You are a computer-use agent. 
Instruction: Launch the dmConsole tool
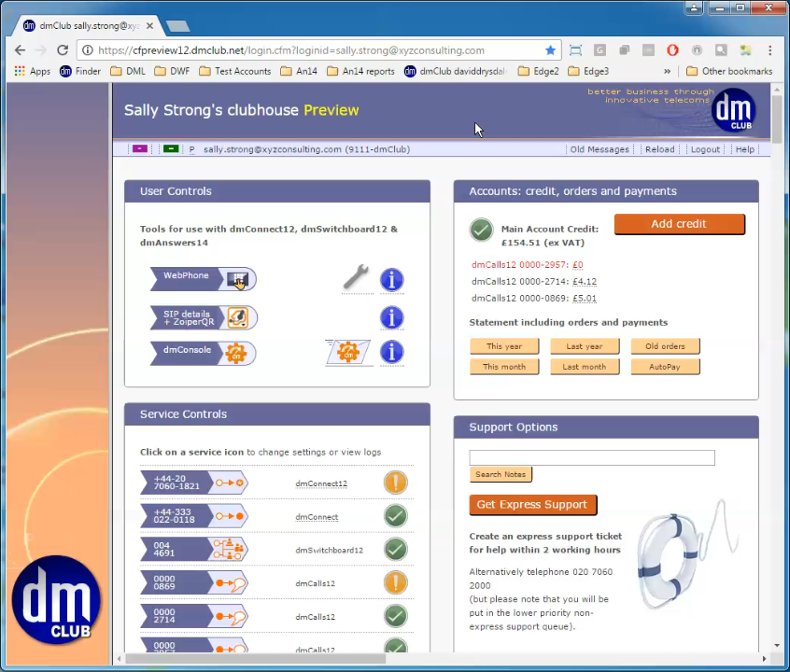[203, 353]
